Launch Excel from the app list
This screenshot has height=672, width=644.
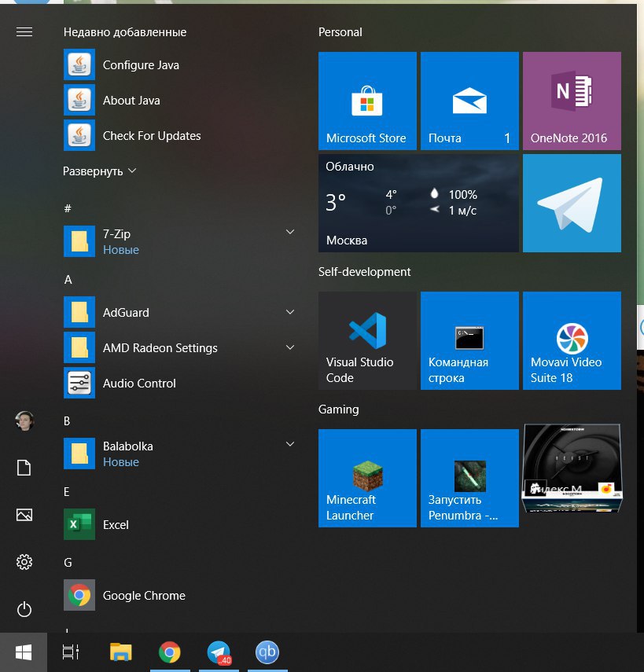tap(180, 524)
